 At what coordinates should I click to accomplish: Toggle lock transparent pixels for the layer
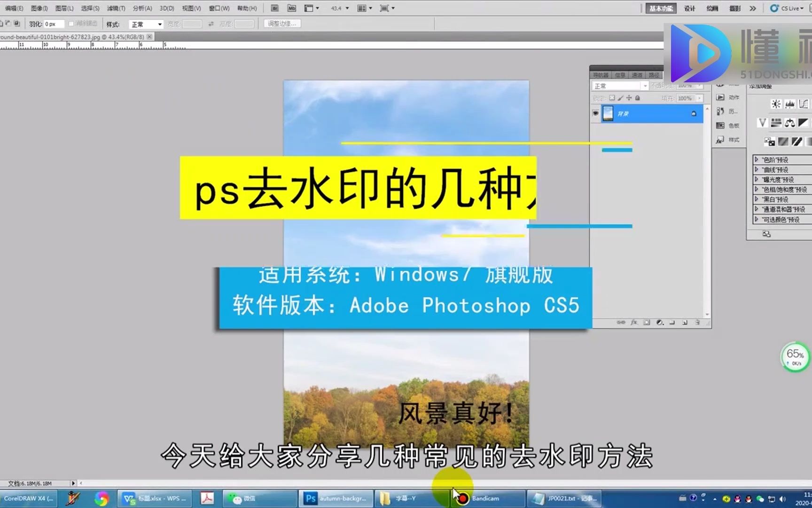pyautogui.click(x=612, y=98)
